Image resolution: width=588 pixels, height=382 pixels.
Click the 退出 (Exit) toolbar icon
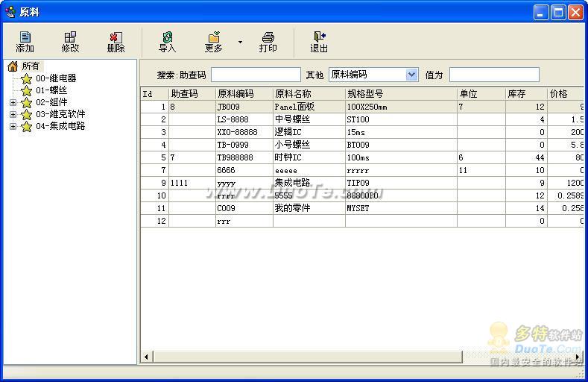[x=319, y=42]
